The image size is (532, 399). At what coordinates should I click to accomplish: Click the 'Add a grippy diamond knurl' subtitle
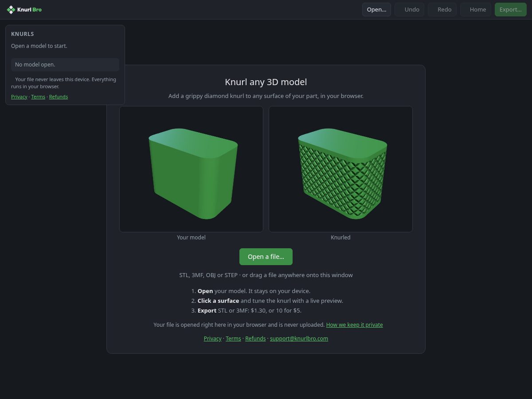[x=266, y=96]
